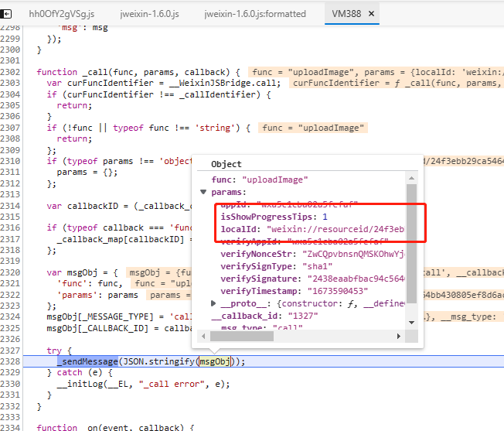
Task: Click the verifyTimestamp "1673590453" value
Action: (338, 292)
